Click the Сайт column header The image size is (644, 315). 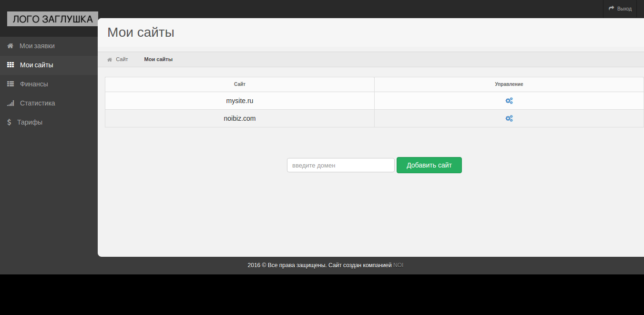point(240,84)
